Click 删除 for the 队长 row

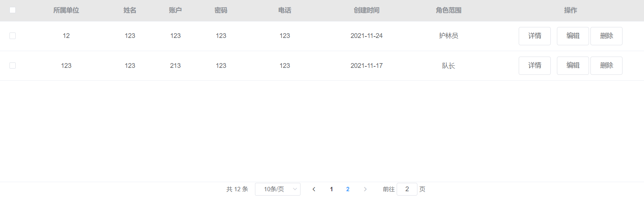606,65
